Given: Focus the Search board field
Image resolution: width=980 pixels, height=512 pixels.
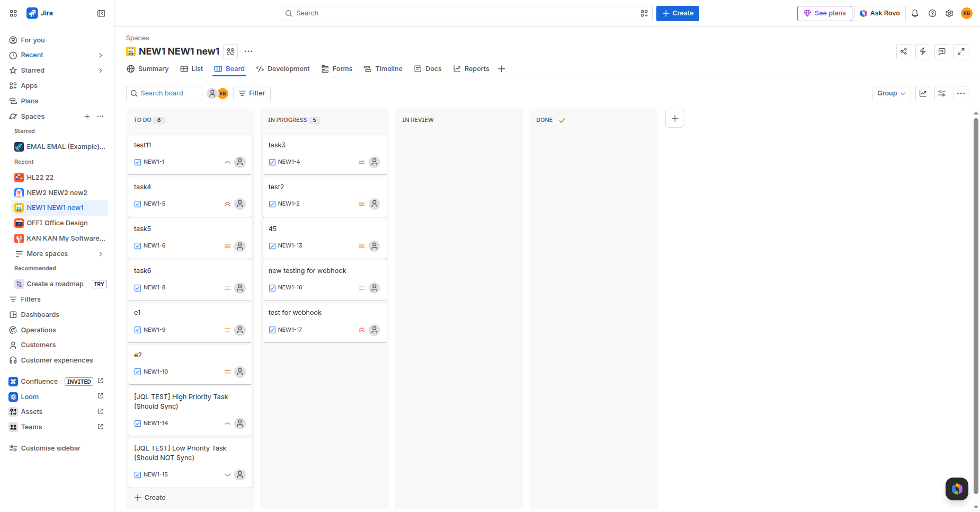Looking at the screenshot, I should (x=164, y=93).
